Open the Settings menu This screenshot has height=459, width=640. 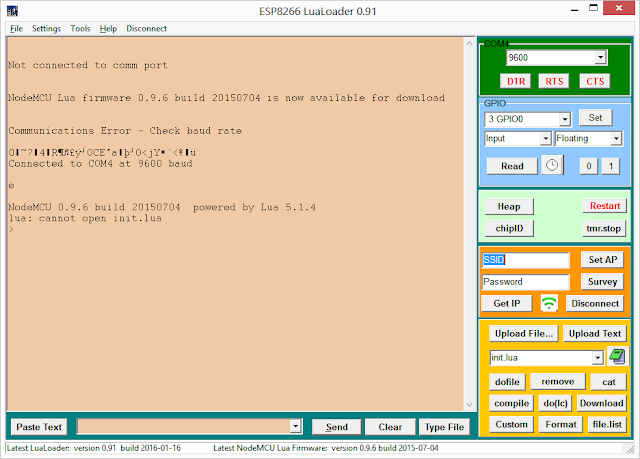coord(46,29)
